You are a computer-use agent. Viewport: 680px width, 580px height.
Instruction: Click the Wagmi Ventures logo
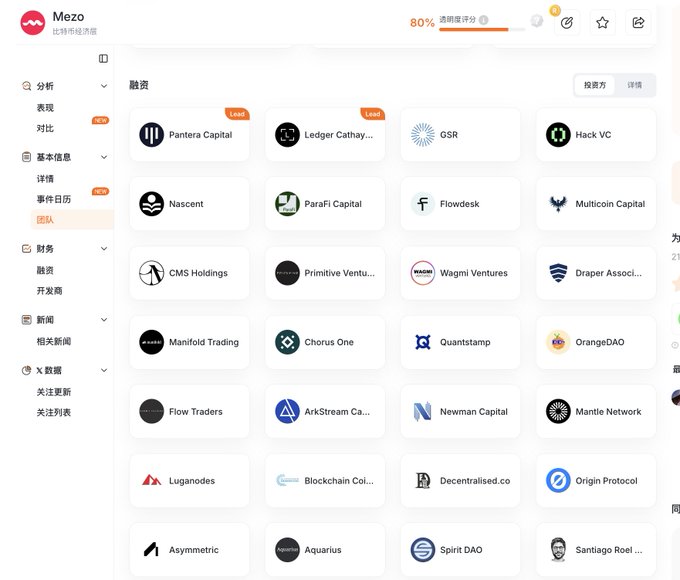(423, 273)
